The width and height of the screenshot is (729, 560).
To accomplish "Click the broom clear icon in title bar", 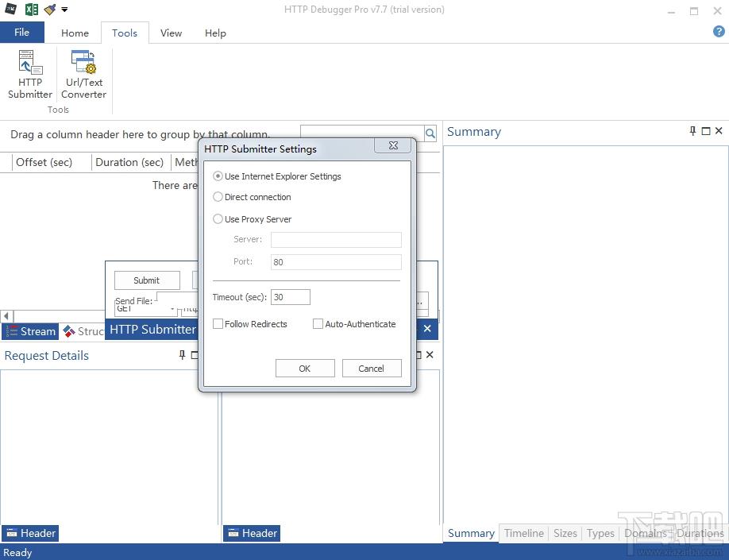I will click(x=50, y=9).
